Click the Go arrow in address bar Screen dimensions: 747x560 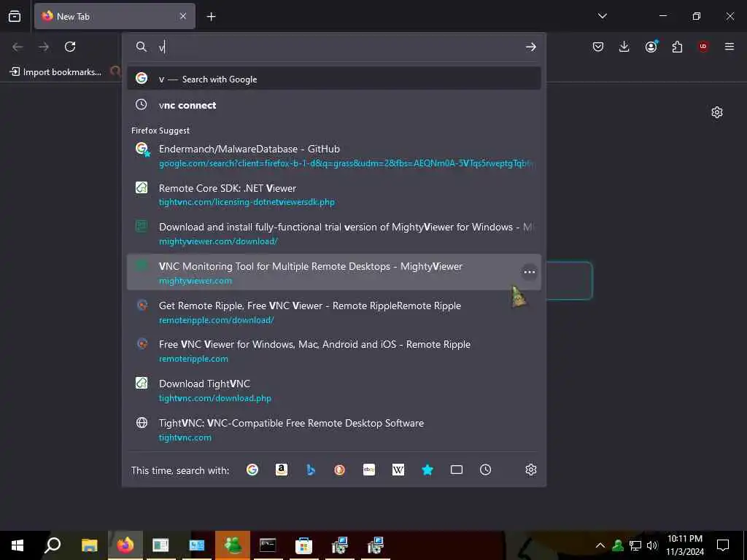[x=531, y=47]
